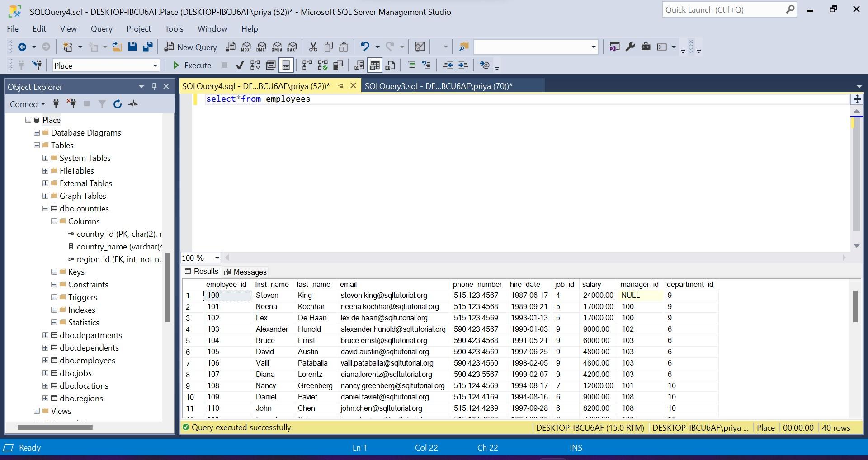Screen dimensions: 868x460
Task: Select the DAX query icon
Action: 292,47
